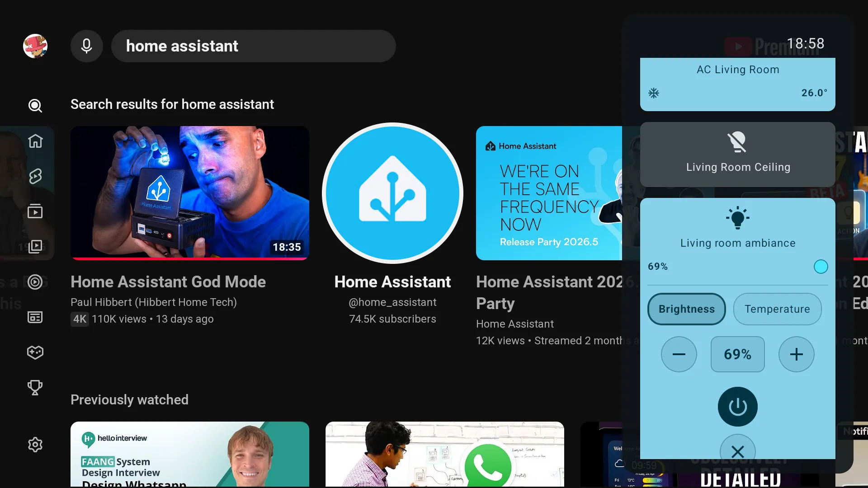Close the Living room ambiance panel
The height and width of the screenshot is (488, 868).
pyautogui.click(x=738, y=447)
